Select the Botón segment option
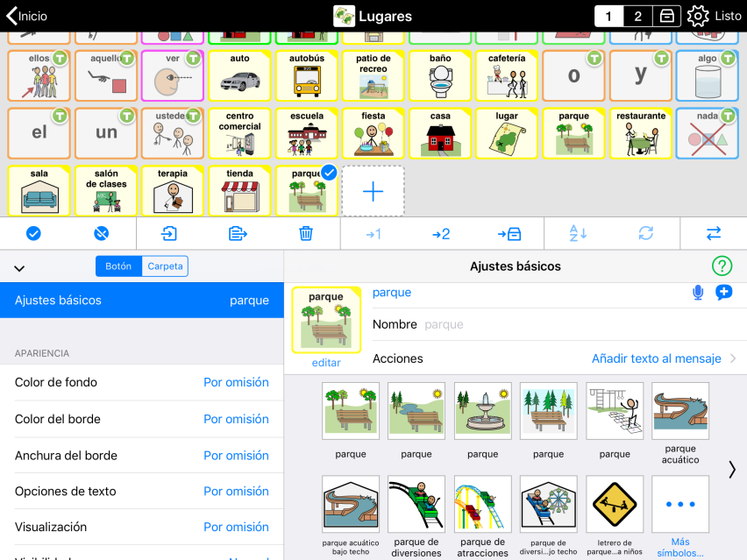Image resolution: width=747 pixels, height=560 pixels. (x=118, y=266)
